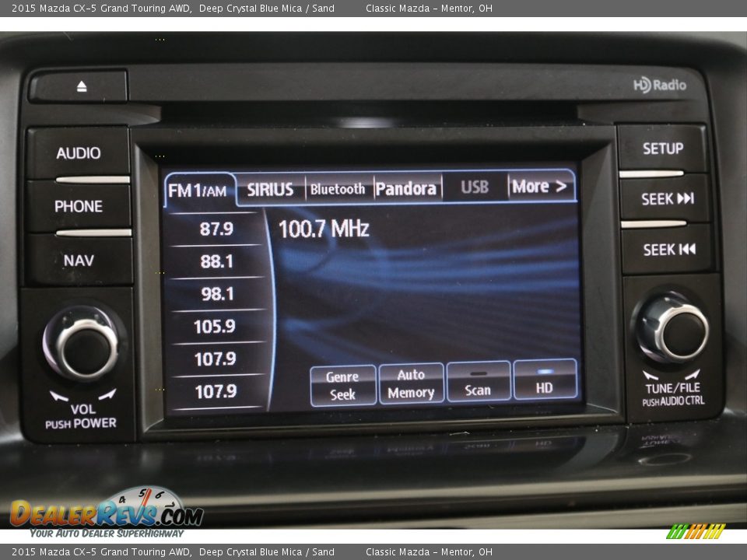Push the eject disc button

point(78,86)
